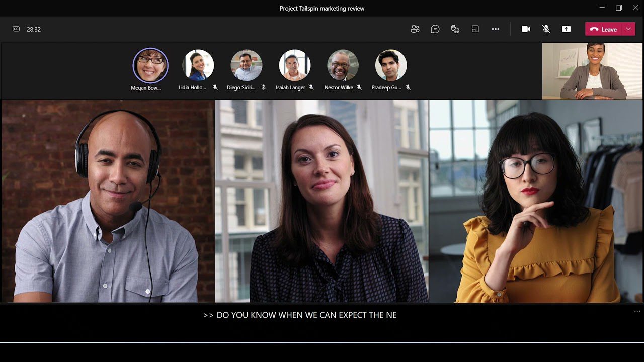Open the meeting chat icon
Viewport: 644px width, 362px height.
pos(435,29)
